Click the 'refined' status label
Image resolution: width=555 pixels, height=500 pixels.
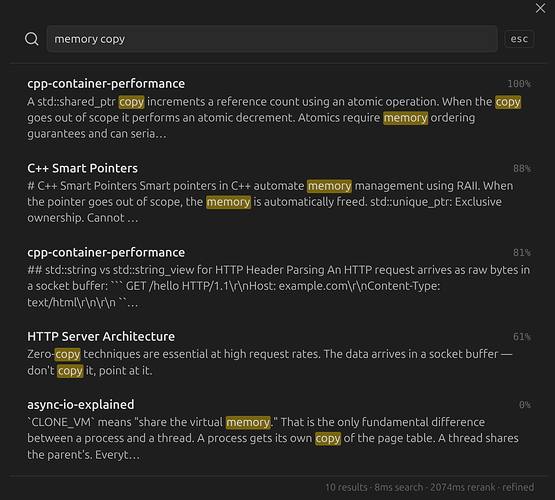(x=518, y=487)
